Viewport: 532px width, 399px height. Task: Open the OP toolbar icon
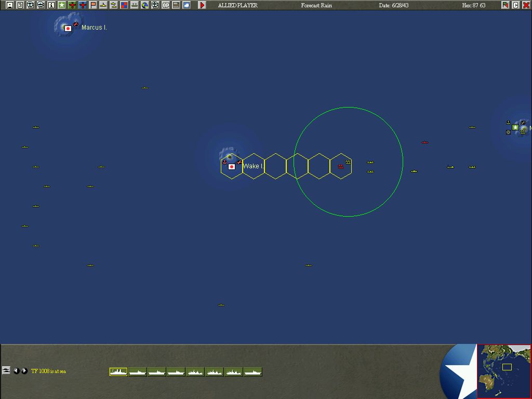(166, 5)
